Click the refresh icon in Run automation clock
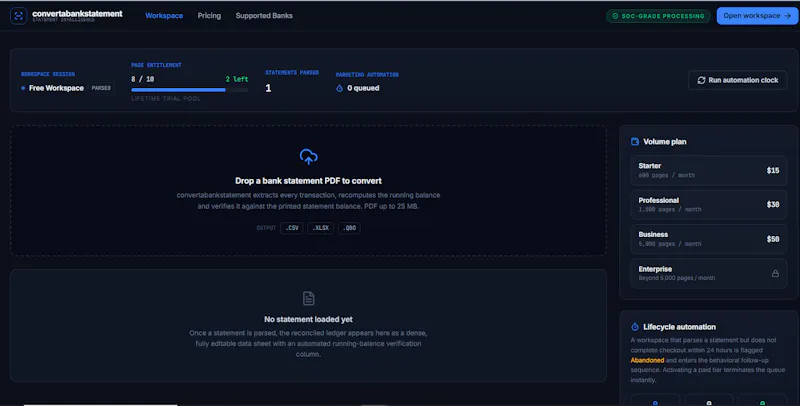The width and height of the screenshot is (800, 406). coord(701,80)
